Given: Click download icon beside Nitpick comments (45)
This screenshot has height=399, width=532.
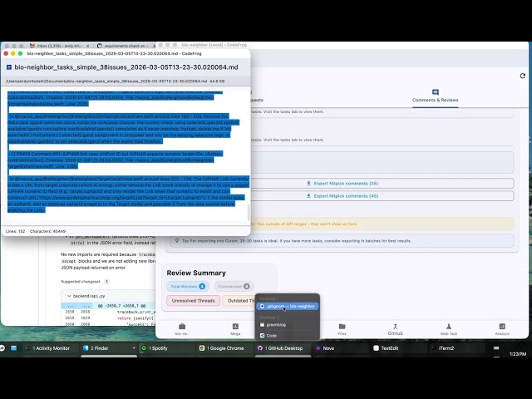Looking at the screenshot, I should click(x=308, y=196).
